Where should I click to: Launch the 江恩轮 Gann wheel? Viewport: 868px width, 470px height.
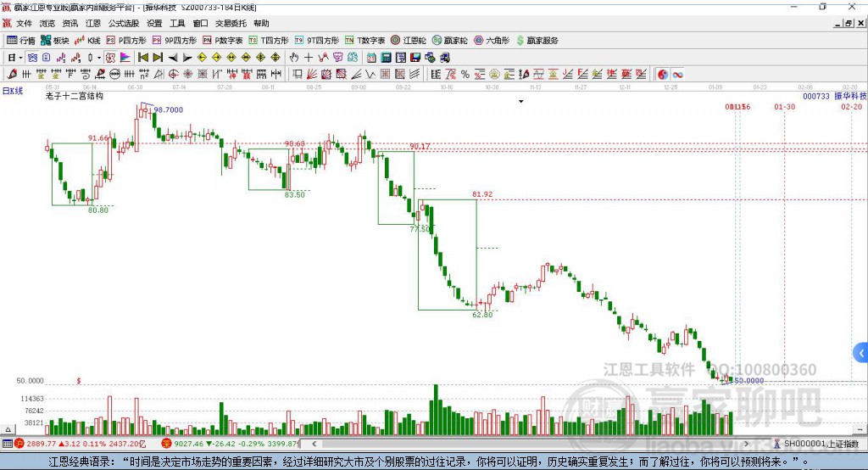click(409, 41)
